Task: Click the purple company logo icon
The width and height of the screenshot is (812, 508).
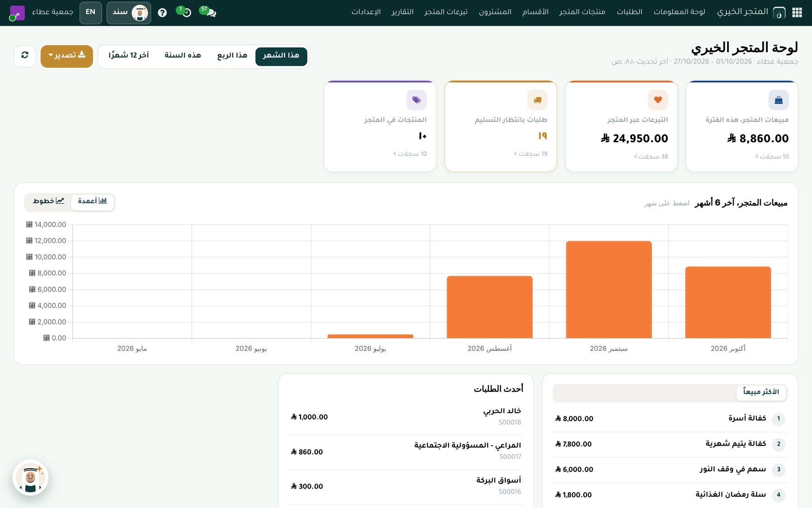Action: (17, 13)
